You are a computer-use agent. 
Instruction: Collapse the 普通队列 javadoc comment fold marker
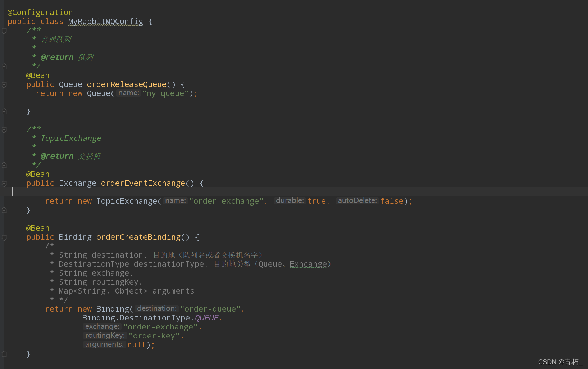[4, 31]
